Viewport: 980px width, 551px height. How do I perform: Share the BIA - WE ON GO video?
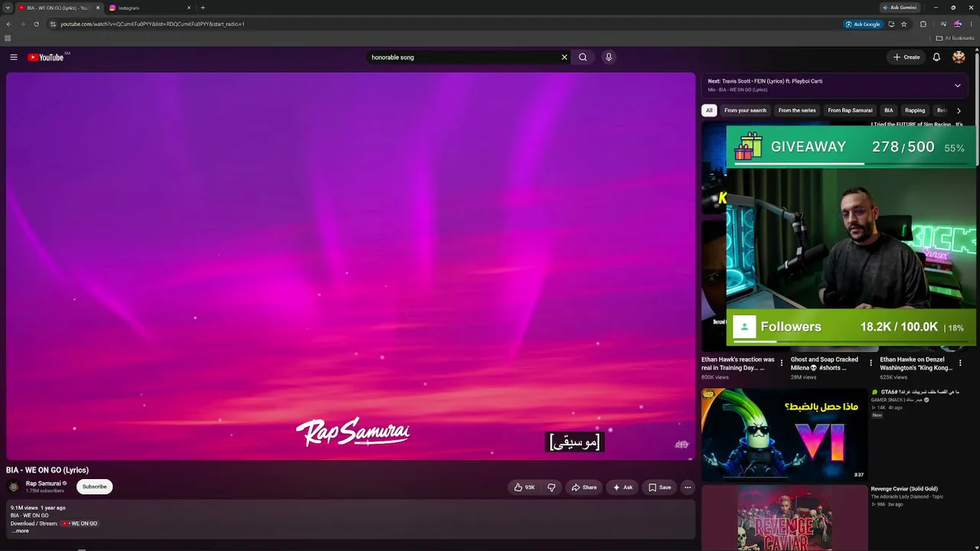(x=583, y=487)
